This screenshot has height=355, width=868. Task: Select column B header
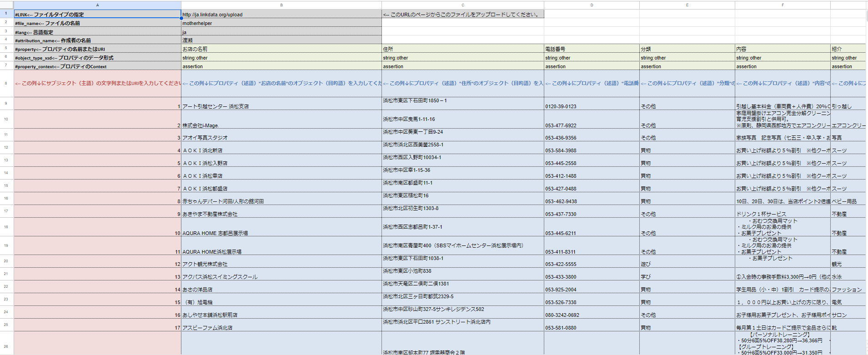281,5
